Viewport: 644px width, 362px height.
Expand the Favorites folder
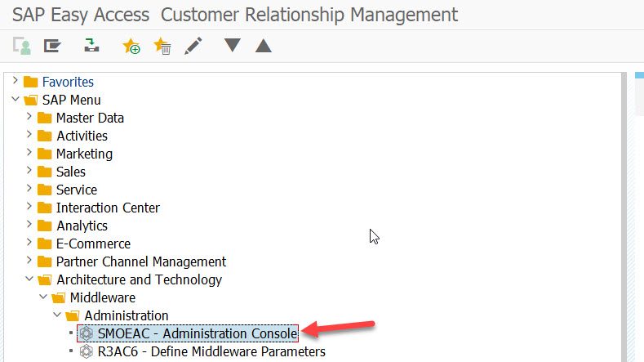point(16,82)
